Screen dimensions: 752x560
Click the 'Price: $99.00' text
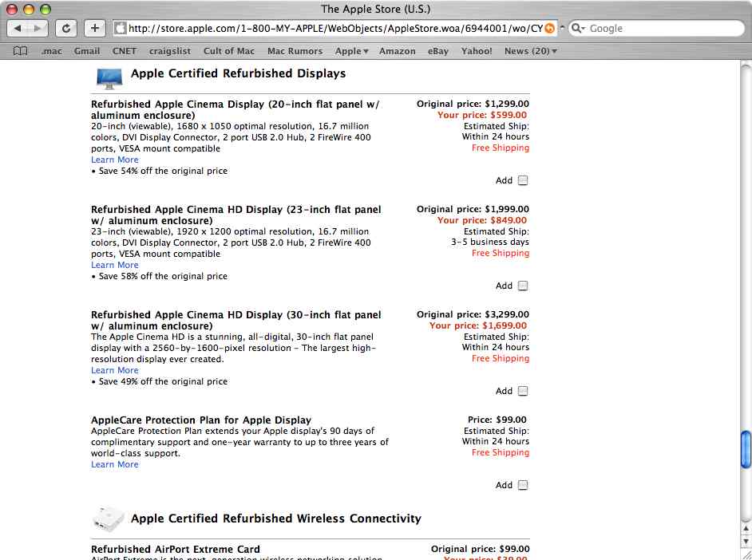497,420
